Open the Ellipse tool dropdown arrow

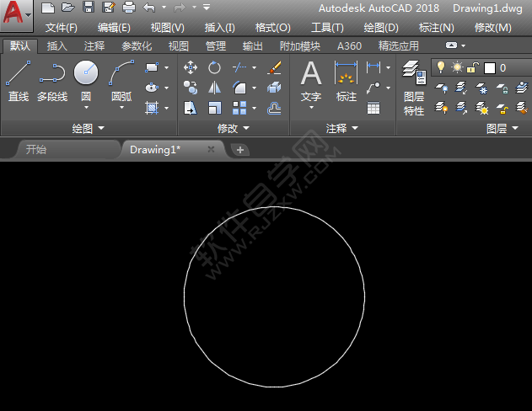click(166, 88)
